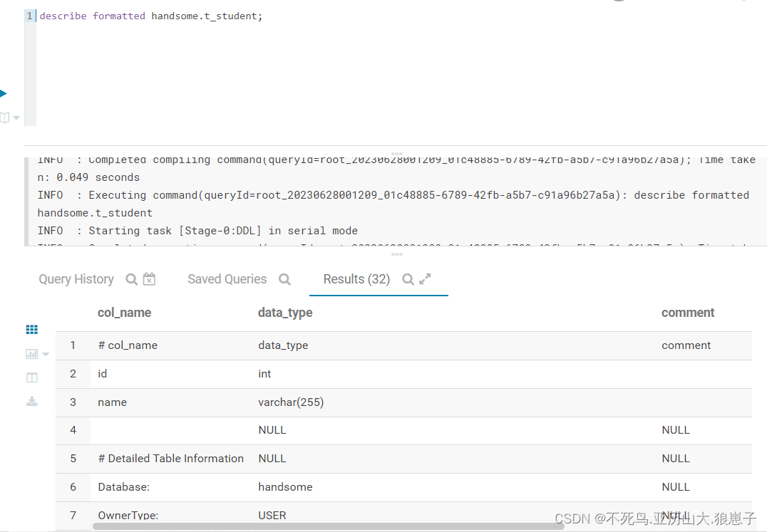Download the query results

coord(31,401)
